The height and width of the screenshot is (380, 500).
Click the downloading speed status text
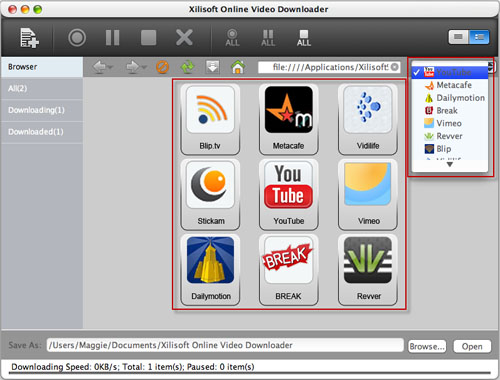[133, 367]
